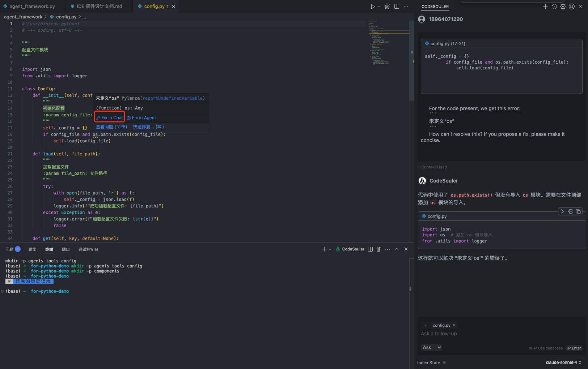This screenshot has width=588, height=369.
Task: Open the 端口 ports tab
Action: tap(66, 249)
